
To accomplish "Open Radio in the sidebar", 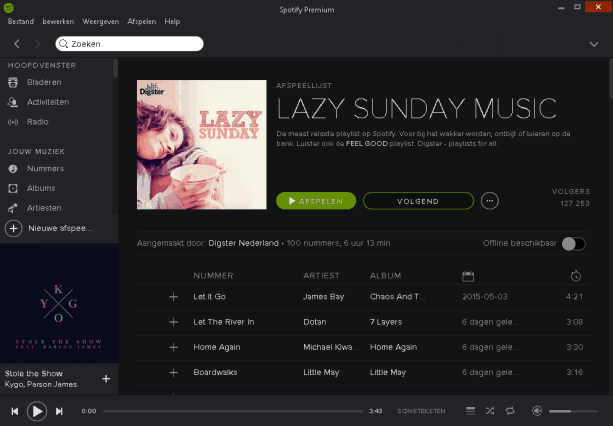I will [x=38, y=122].
